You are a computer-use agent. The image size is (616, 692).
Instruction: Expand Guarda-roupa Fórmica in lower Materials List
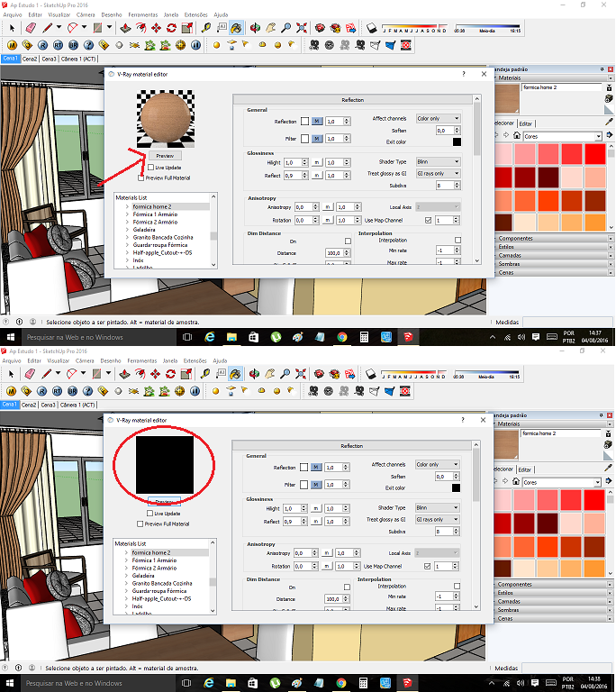click(126, 591)
